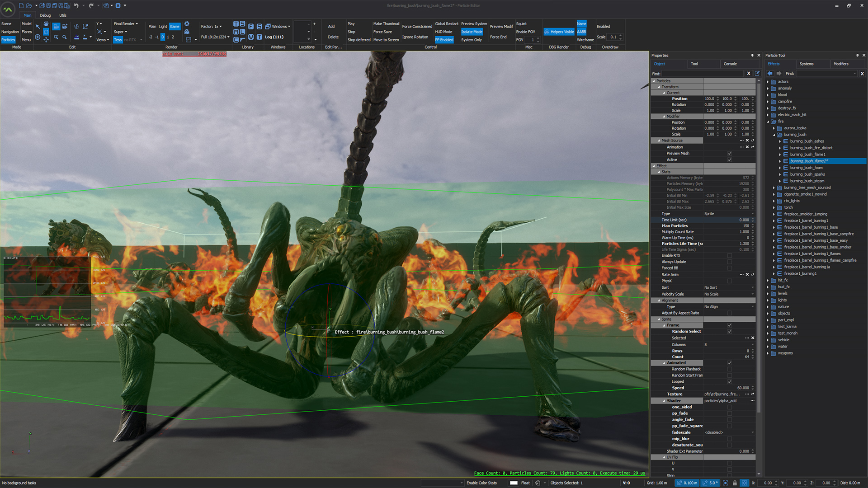Expand the campfire folder in tree

point(768,102)
